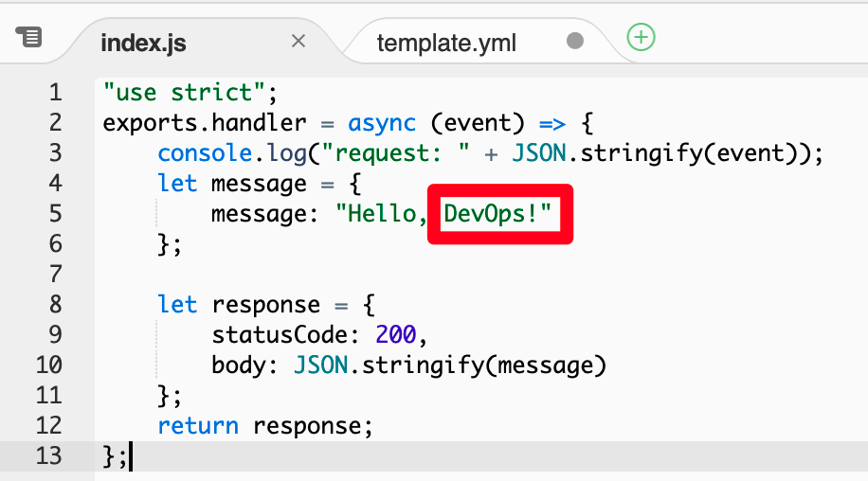Select the index.js tab
Screen dimensions: 868x481
143,44
